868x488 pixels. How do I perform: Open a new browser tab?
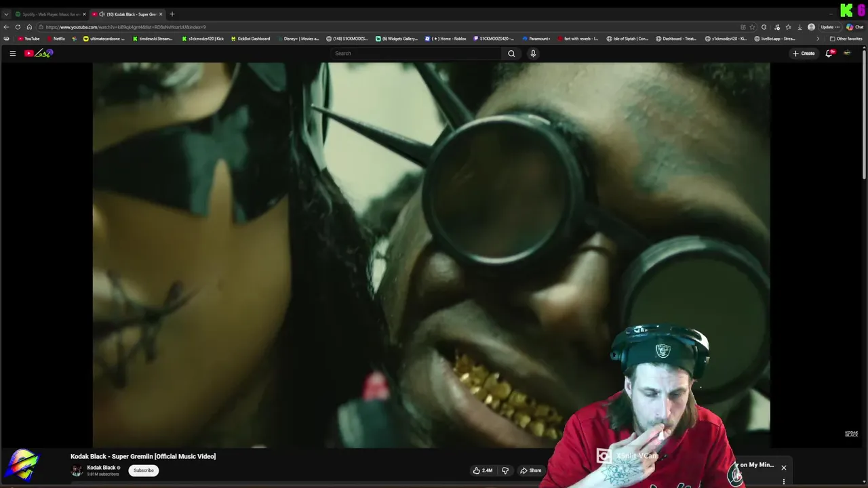click(x=172, y=14)
